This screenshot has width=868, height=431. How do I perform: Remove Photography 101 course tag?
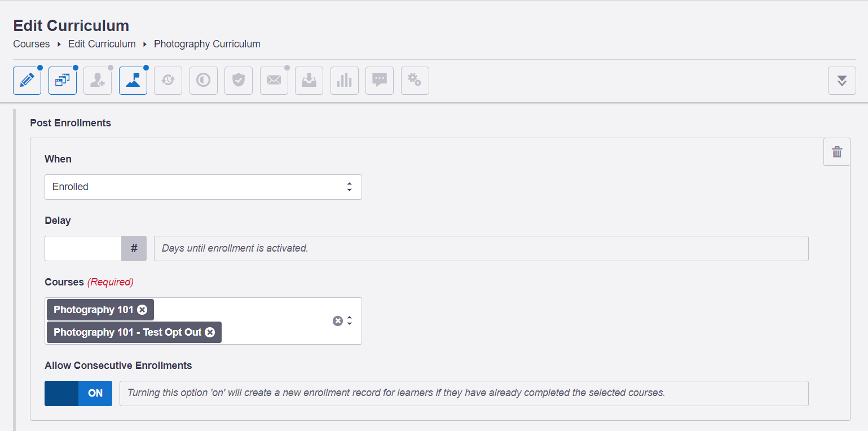(x=142, y=310)
